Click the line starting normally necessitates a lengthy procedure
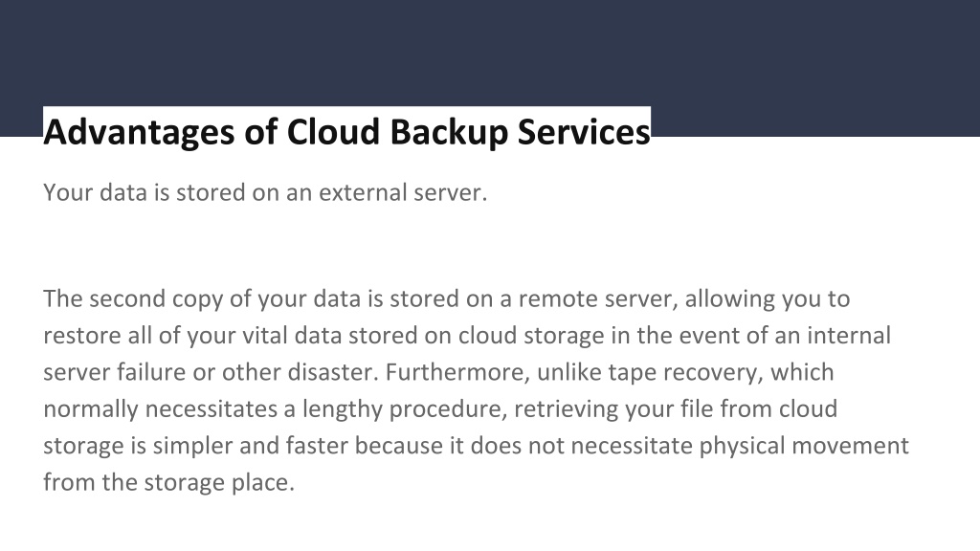 pyautogui.click(x=440, y=409)
